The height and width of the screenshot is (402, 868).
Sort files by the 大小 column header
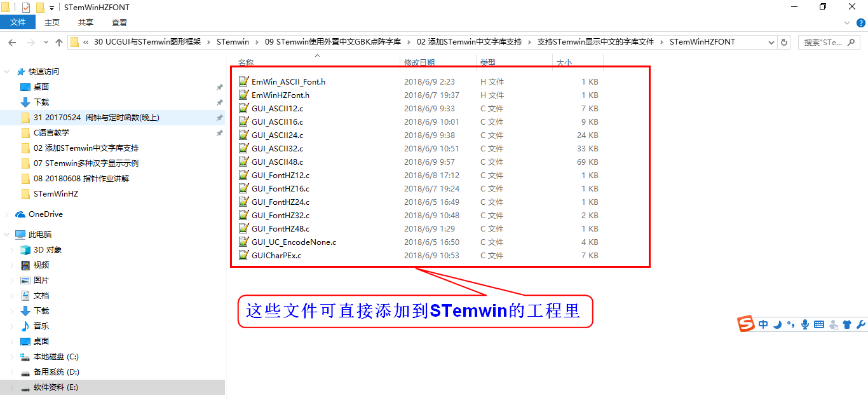click(x=564, y=63)
